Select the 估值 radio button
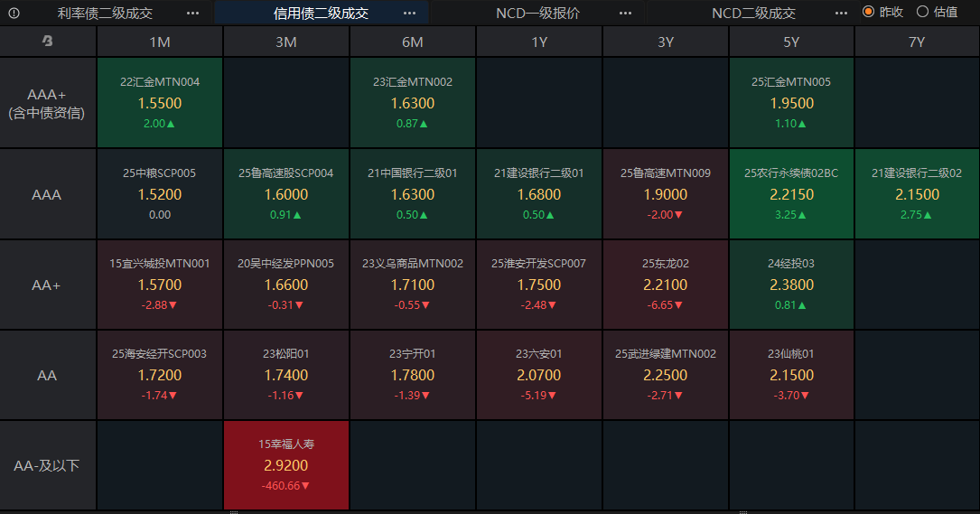Screen dimensions: 980x514 click(922, 13)
